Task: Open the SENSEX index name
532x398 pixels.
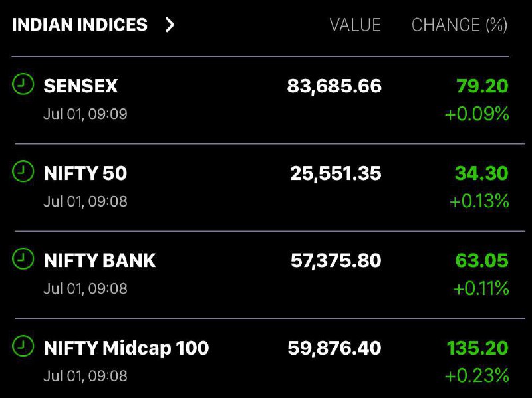Action: [80, 86]
